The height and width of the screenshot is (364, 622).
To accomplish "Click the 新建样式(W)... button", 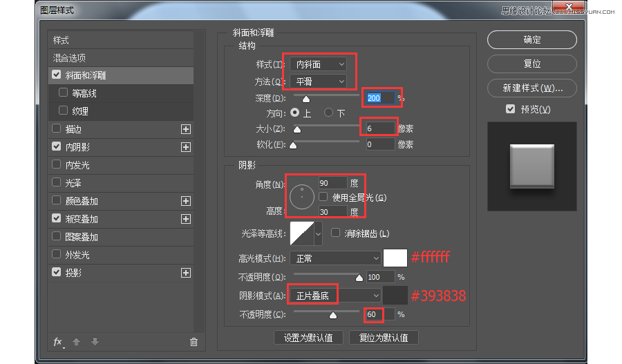I will 532,88.
